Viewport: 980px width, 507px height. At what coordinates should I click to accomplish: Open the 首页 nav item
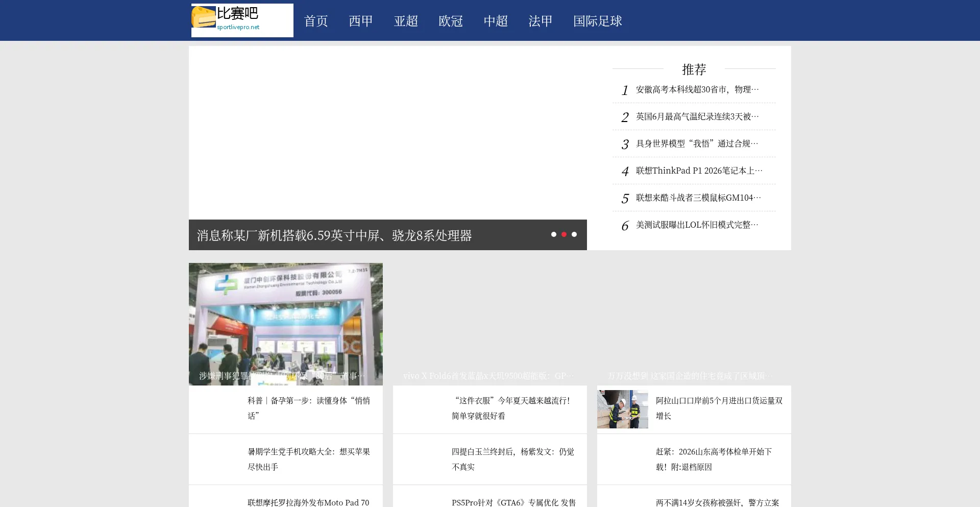(316, 21)
